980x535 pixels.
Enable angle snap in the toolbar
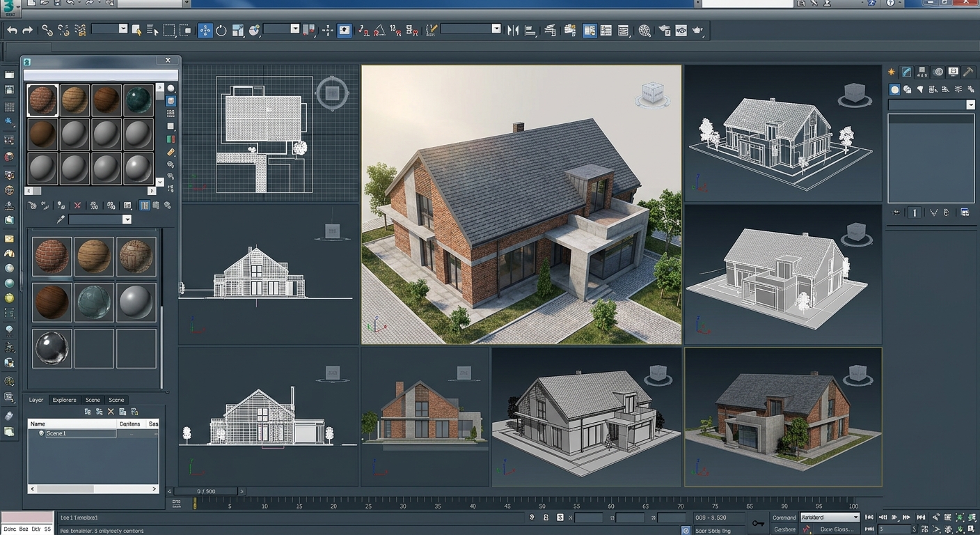coord(379,31)
